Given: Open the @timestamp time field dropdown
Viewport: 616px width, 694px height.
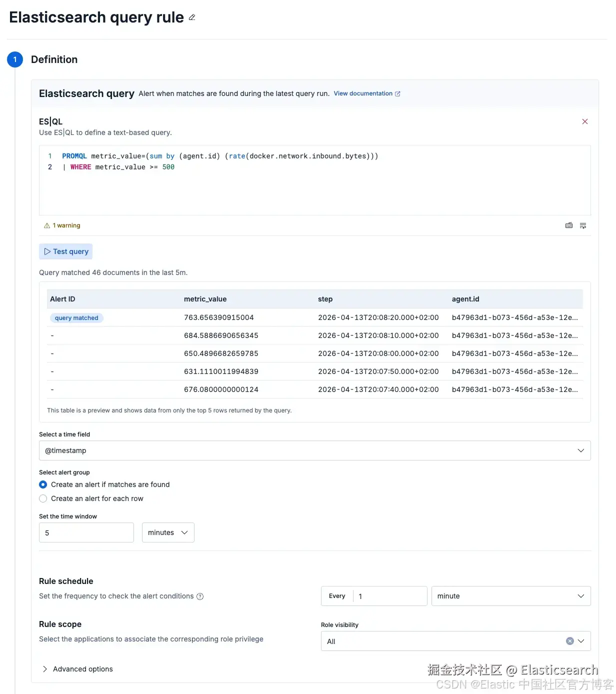Looking at the screenshot, I should pos(315,450).
